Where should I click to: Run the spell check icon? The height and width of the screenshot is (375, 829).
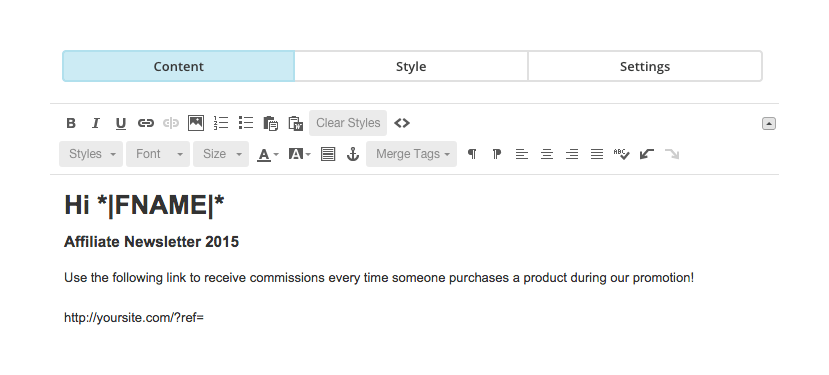click(x=621, y=154)
